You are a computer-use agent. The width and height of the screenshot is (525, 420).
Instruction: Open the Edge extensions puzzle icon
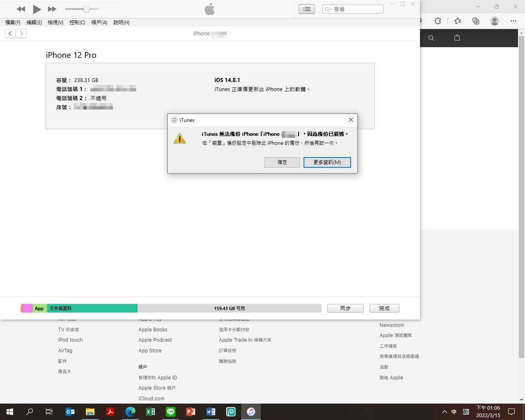point(438,21)
